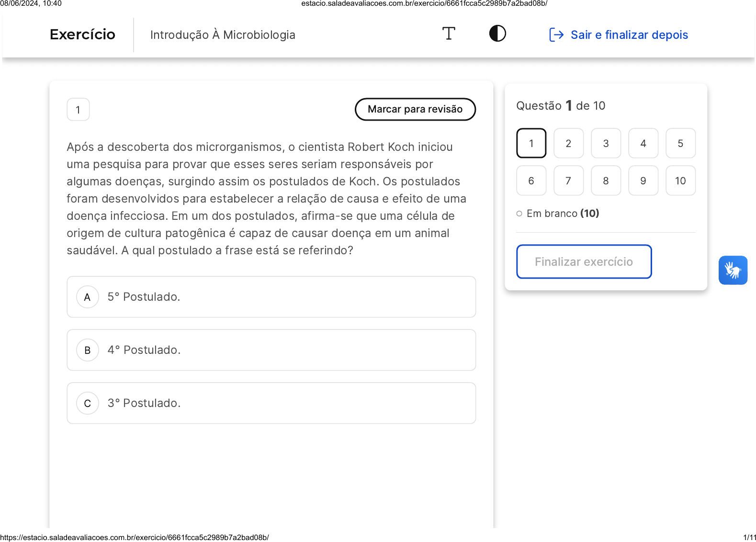Select answer option B, 4° Postulado

[x=271, y=350]
